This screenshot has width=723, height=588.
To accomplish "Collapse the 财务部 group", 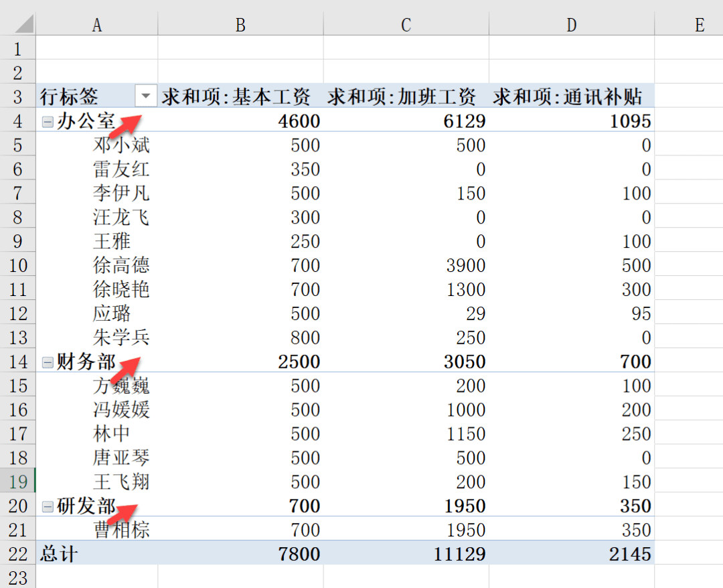I will (48, 362).
